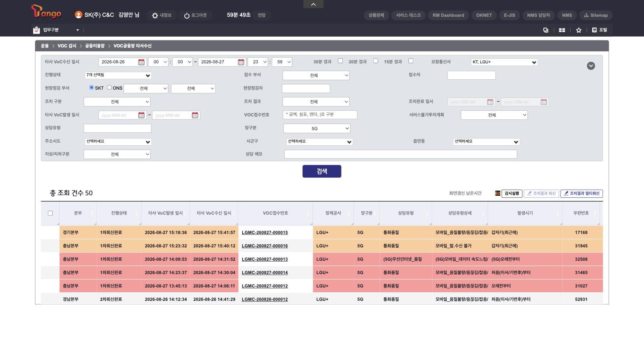Tick the select-all checkbox in table header
644x350 pixels.
click(x=50, y=213)
